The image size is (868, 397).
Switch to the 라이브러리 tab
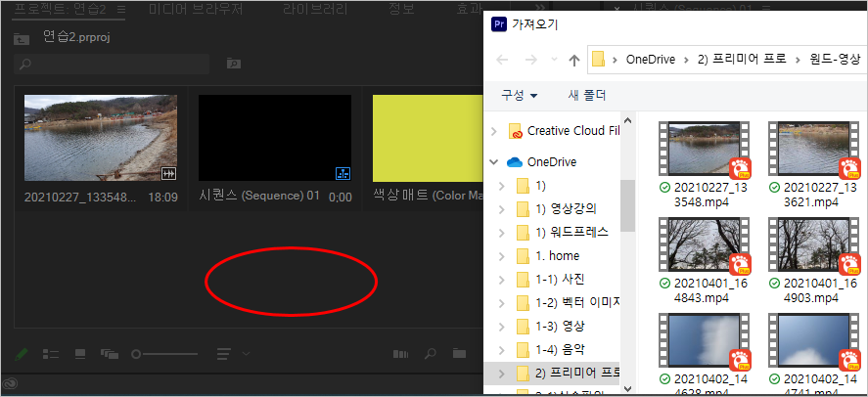click(315, 10)
